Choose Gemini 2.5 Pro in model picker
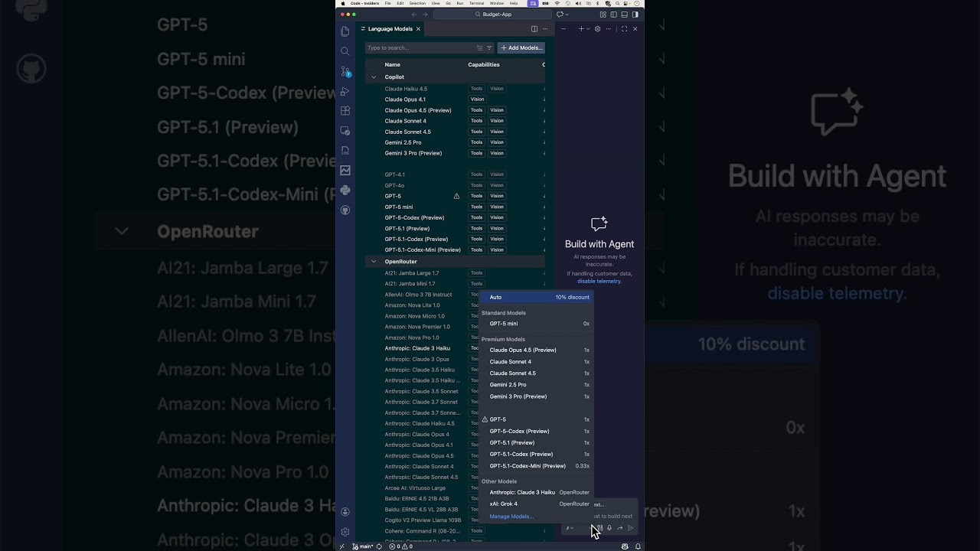The height and width of the screenshot is (551, 980). pos(537,385)
